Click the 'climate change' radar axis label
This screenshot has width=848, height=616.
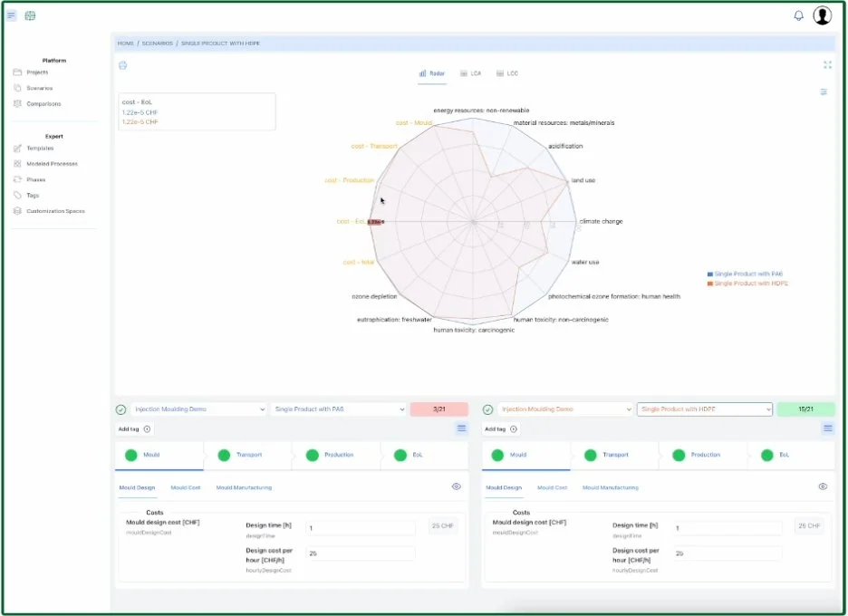click(601, 221)
